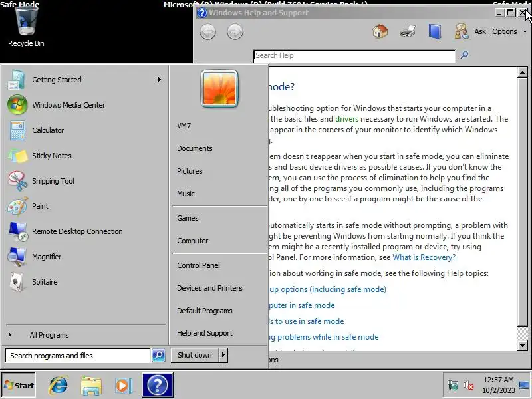Click the Start menu search magnifier button
Image resolution: width=532 pixels, height=399 pixels.
[158, 355]
